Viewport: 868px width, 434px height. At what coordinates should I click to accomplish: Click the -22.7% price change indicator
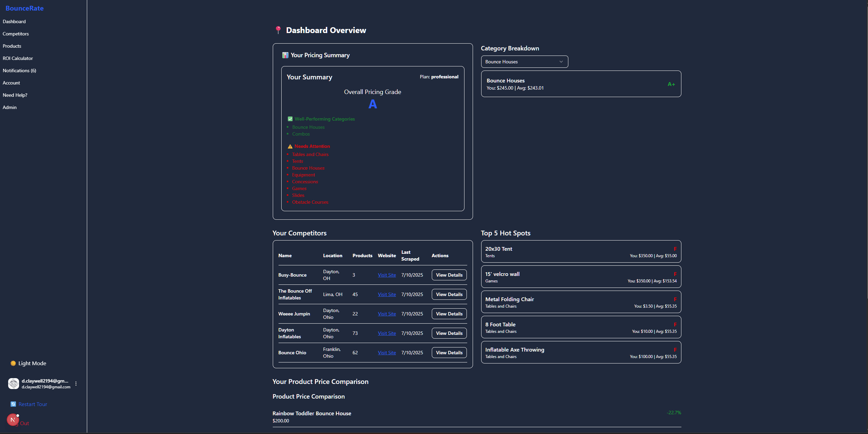[x=673, y=413]
